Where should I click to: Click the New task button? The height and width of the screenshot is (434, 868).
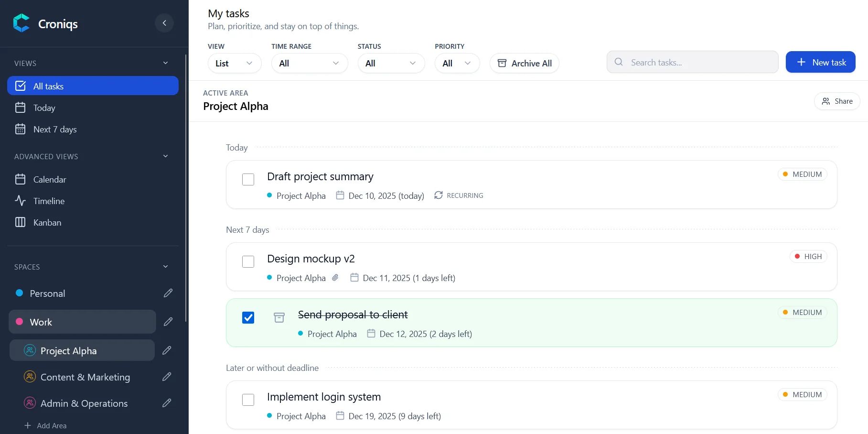tap(821, 62)
